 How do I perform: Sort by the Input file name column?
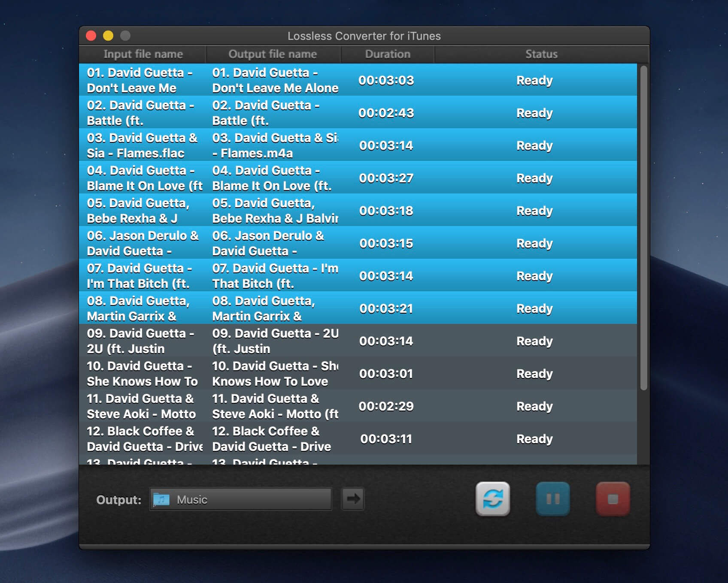(143, 54)
